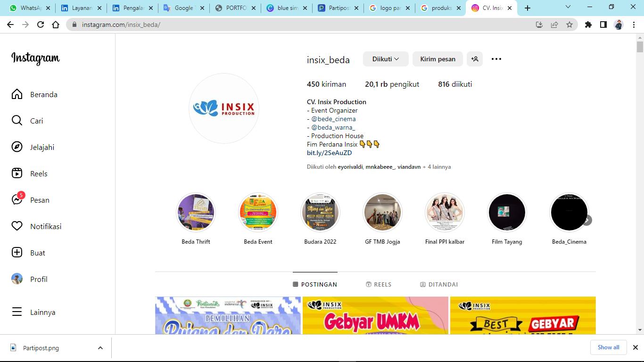View the 816 diikuti following list
Screen dimensions: 644x362
pyautogui.click(x=455, y=84)
